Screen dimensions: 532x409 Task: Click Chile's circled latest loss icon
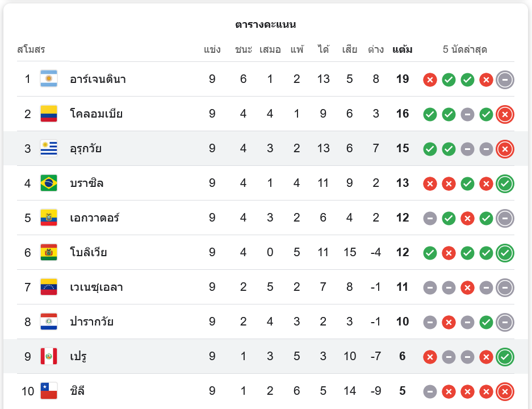[505, 391]
